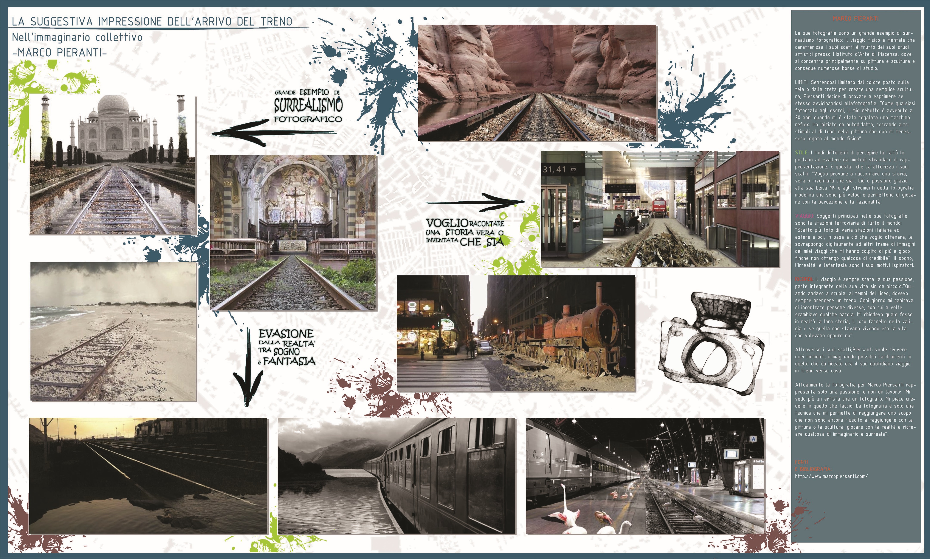Click the modern station platform photo
This screenshot has width=930, height=560.
(x=660, y=209)
